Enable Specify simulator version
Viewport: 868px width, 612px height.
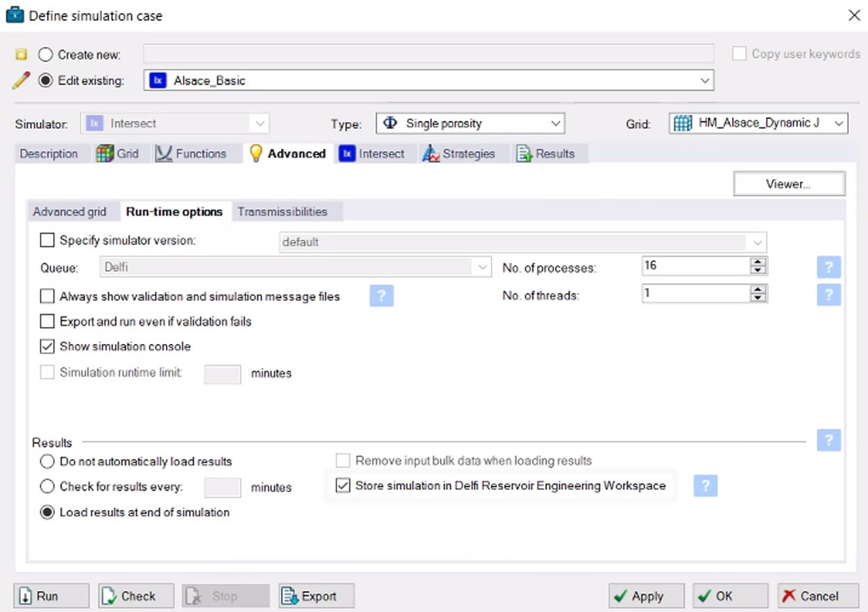[x=47, y=240]
